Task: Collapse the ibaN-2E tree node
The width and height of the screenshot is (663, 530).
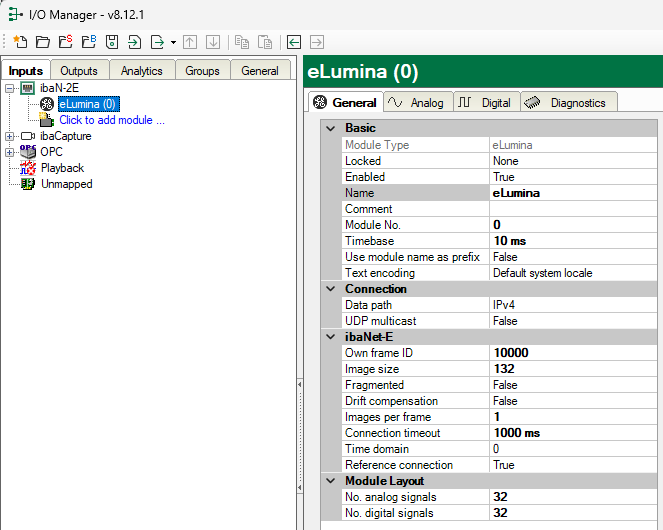Action: (x=10, y=88)
